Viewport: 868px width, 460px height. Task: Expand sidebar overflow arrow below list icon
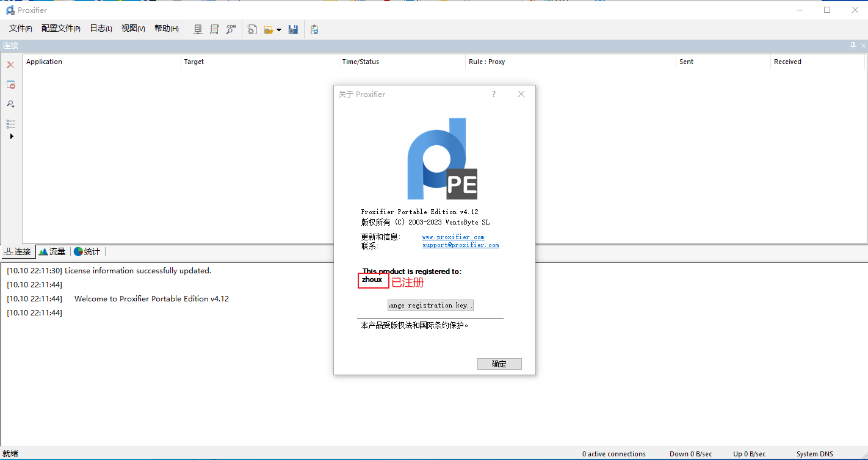click(x=11, y=137)
